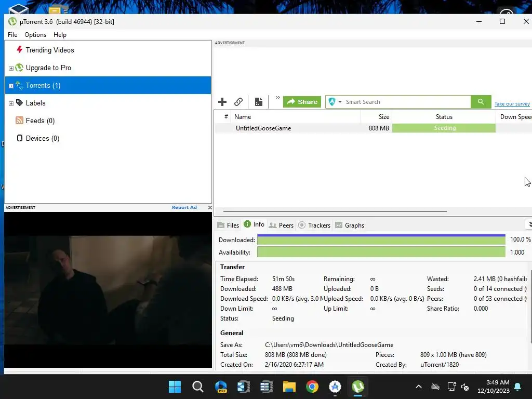Collapse the detail pane with the chevron
The height and width of the screenshot is (399, 532).
click(529, 224)
